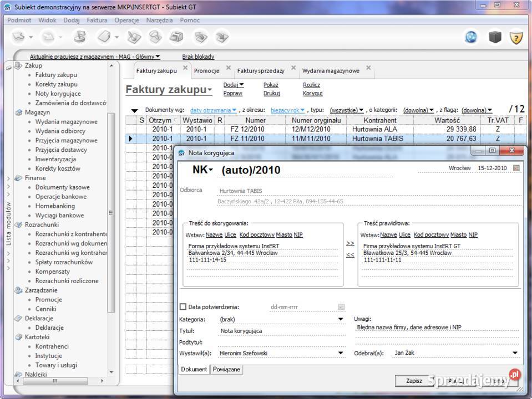Click the Rozlicz link
This screenshot has width=532, height=399.
[x=311, y=85]
